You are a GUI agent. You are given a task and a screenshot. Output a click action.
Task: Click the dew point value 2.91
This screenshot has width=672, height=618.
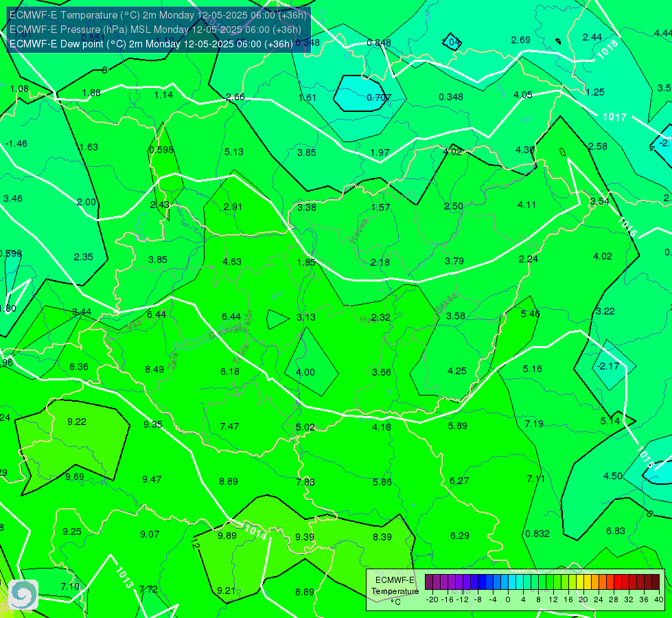click(x=233, y=207)
